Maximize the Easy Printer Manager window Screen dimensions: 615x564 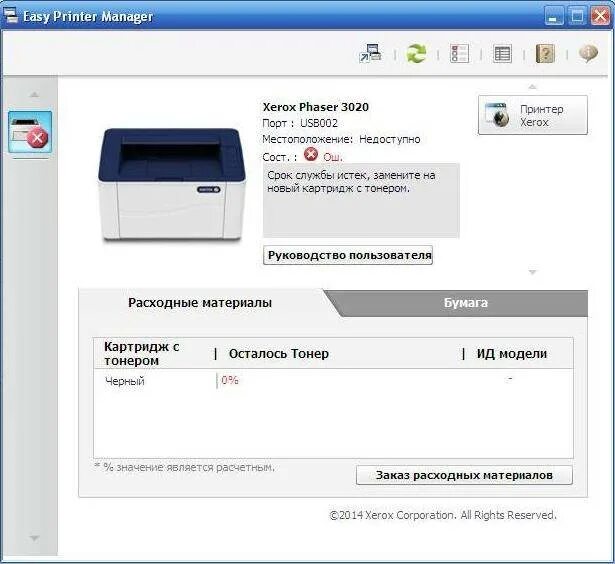(x=577, y=16)
